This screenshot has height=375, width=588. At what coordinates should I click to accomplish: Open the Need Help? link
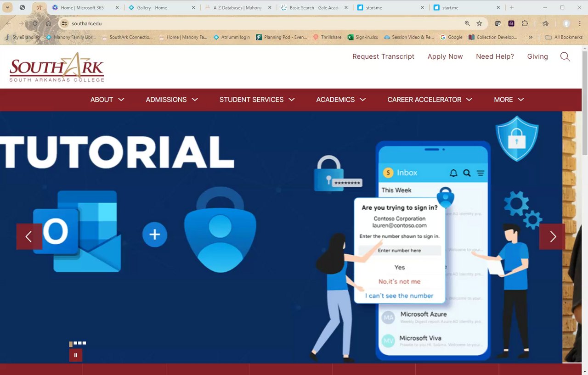[x=495, y=56]
